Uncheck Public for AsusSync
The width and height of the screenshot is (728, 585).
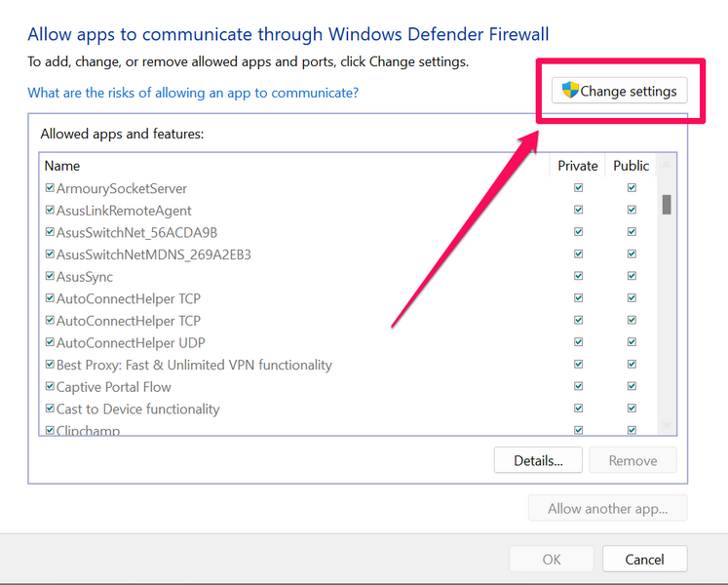tap(632, 277)
